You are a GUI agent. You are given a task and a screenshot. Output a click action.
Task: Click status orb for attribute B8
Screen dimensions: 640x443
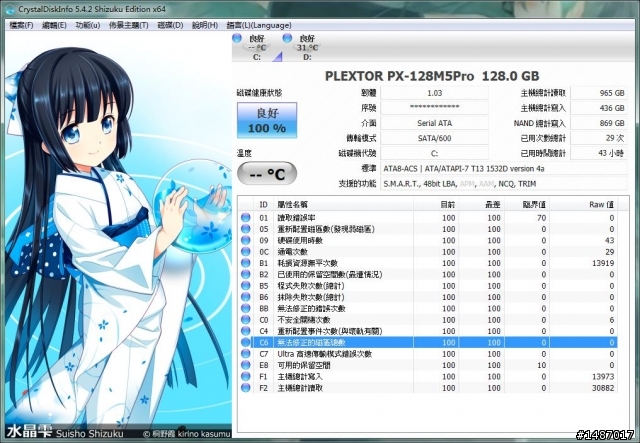[x=245, y=309]
